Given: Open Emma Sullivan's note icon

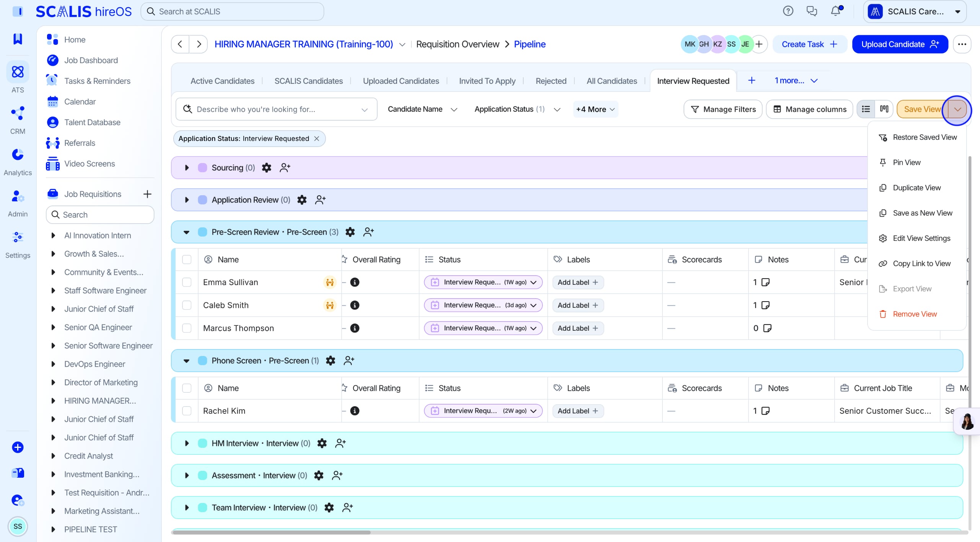Looking at the screenshot, I should pyautogui.click(x=765, y=282).
